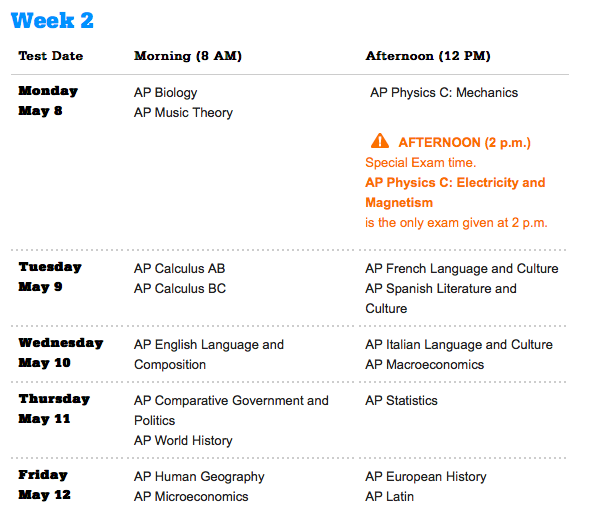Viewport: 596px width, 522px height.
Task: Click AP English Language and Composition
Action: (x=209, y=354)
